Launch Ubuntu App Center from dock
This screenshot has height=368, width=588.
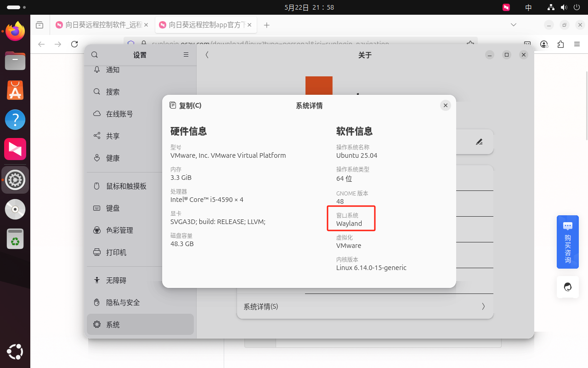[15, 90]
